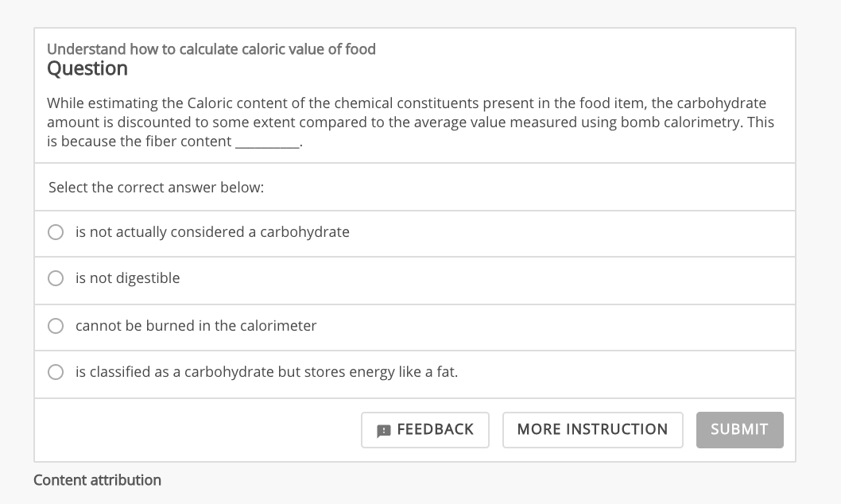Viewport: 841px width, 504px height.
Task: Click the FEEDBACK button
Action: pyautogui.click(x=425, y=429)
